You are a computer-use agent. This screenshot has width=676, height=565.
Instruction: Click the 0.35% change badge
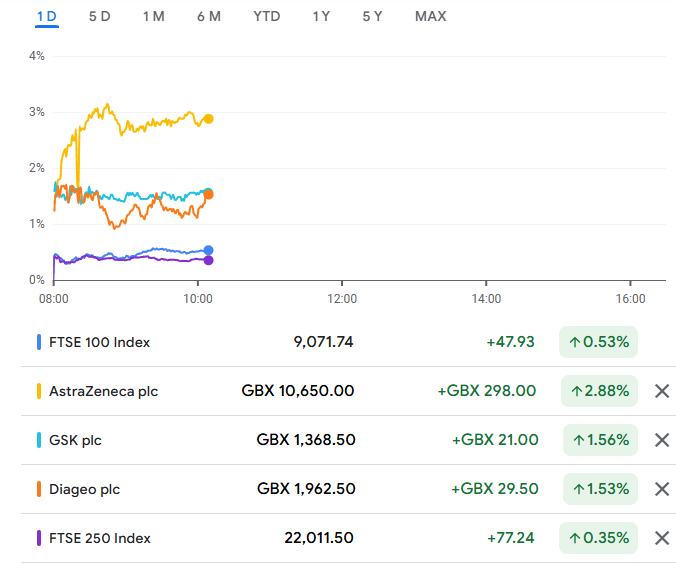click(x=598, y=538)
